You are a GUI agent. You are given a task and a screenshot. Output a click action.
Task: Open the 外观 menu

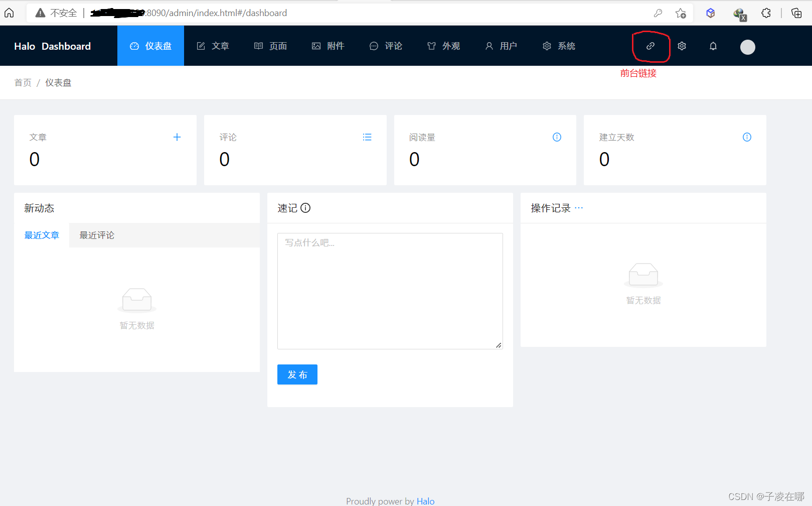coord(443,46)
